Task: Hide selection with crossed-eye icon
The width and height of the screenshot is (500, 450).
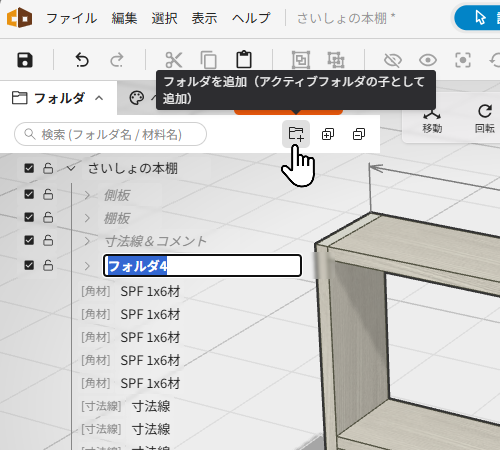Action: [x=393, y=60]
